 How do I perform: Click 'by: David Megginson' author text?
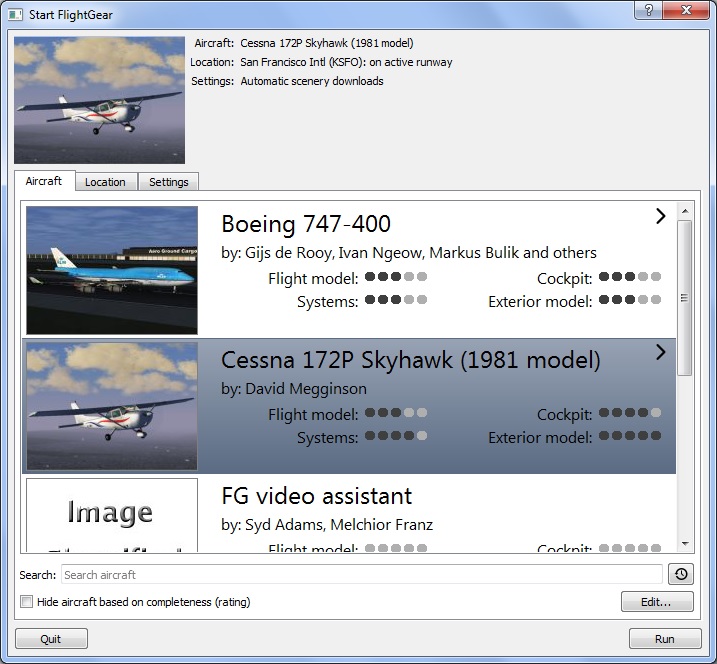(x=294, y=389)
